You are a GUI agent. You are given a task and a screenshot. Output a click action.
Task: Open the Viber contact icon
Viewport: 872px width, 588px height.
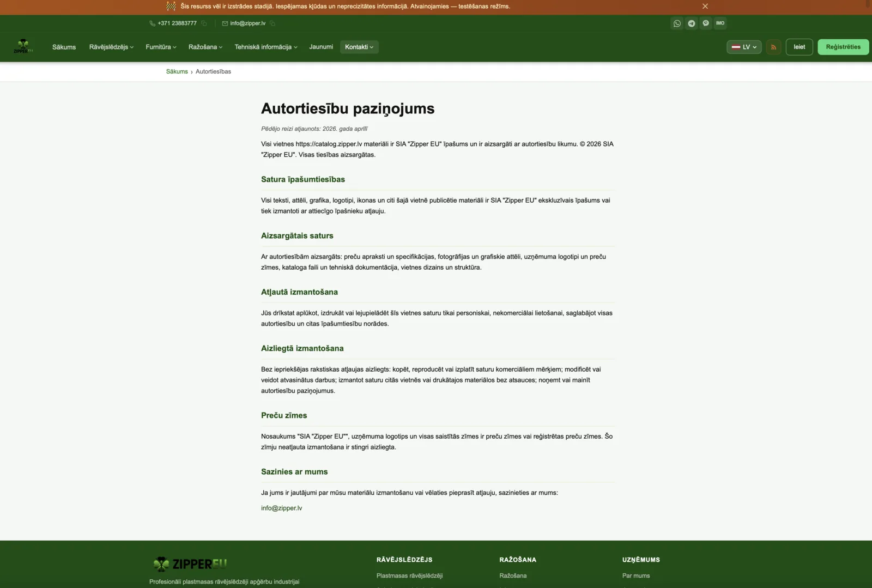coord(706,23)
